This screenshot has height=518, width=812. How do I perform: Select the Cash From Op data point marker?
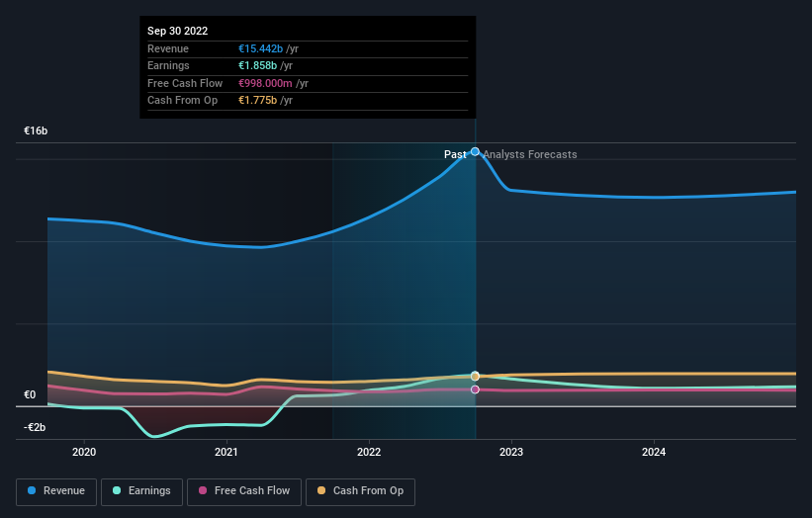coord(475,377)
